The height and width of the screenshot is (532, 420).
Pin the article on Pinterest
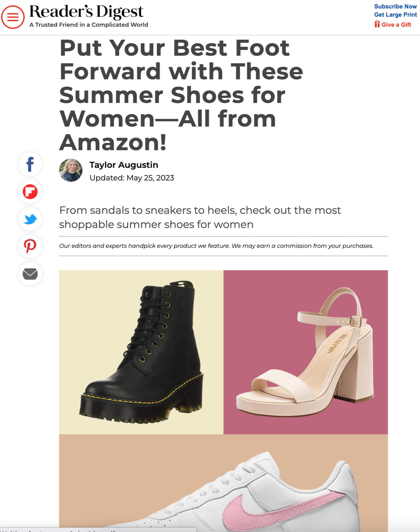(x=30, y=246)
